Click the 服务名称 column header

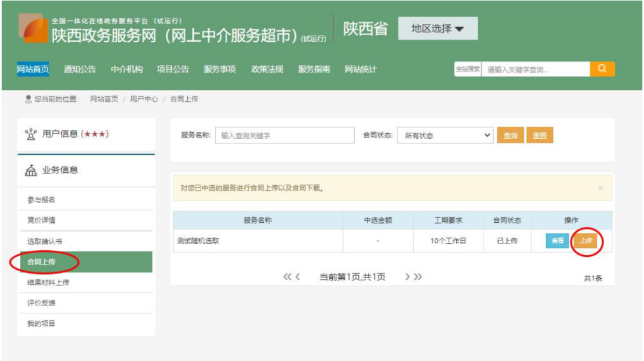click(x=258, y=220)
